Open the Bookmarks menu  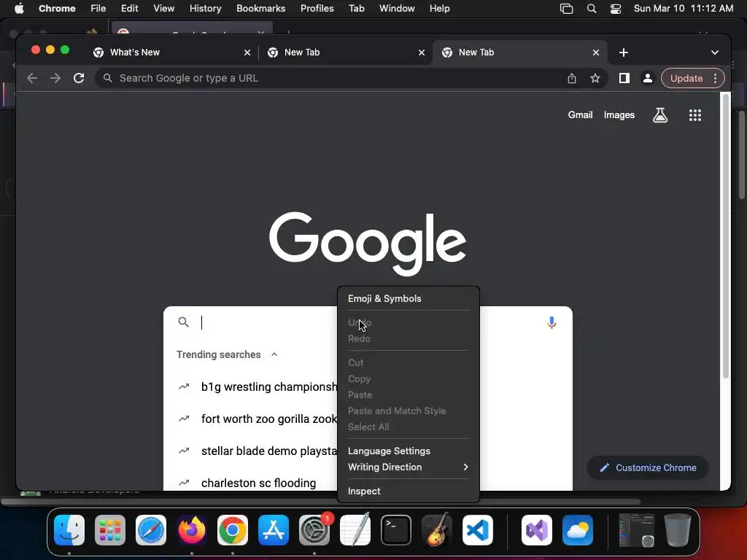click(x=260, y=9)
